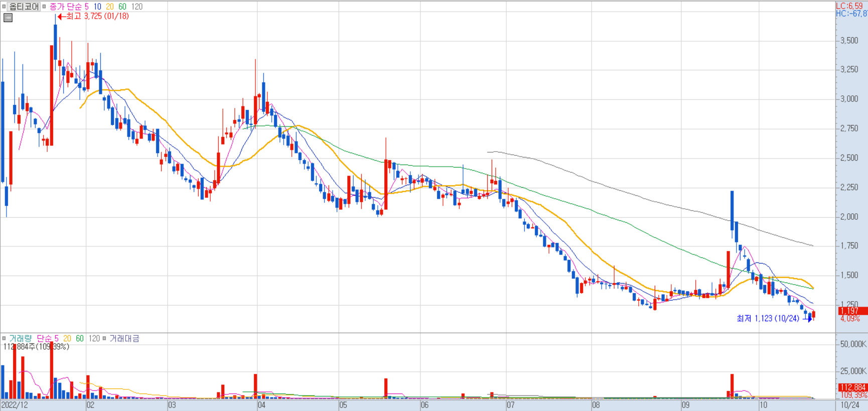
Task: Open the data table grid icon
Action: [x=8, y=18]
